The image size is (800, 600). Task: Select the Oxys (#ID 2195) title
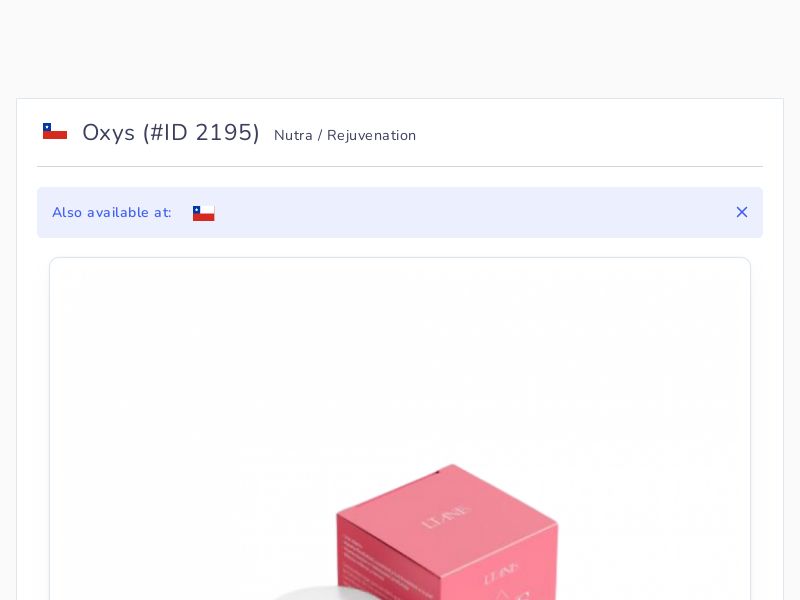tap(171, 133)
